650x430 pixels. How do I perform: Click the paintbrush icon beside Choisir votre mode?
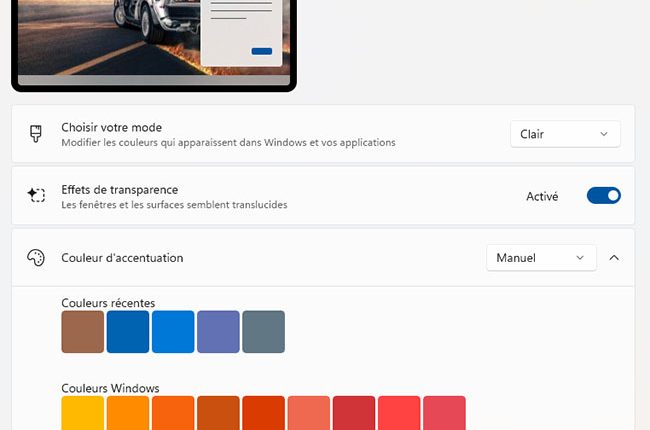pos(36,134)
